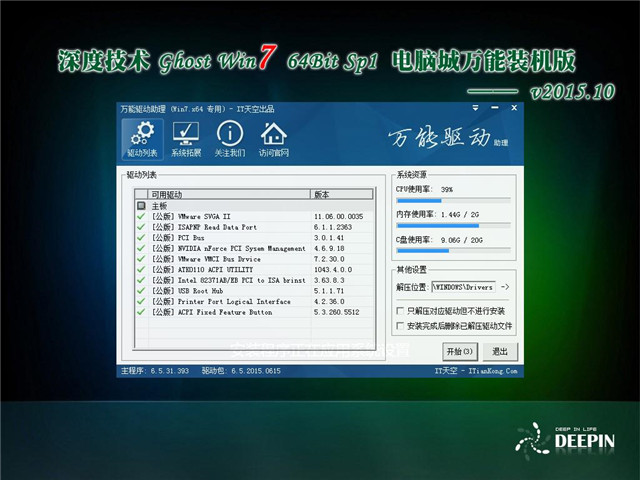Click the CPU使用率 progress bar
The image size is (640, 480).
click(x=453, y=201)
